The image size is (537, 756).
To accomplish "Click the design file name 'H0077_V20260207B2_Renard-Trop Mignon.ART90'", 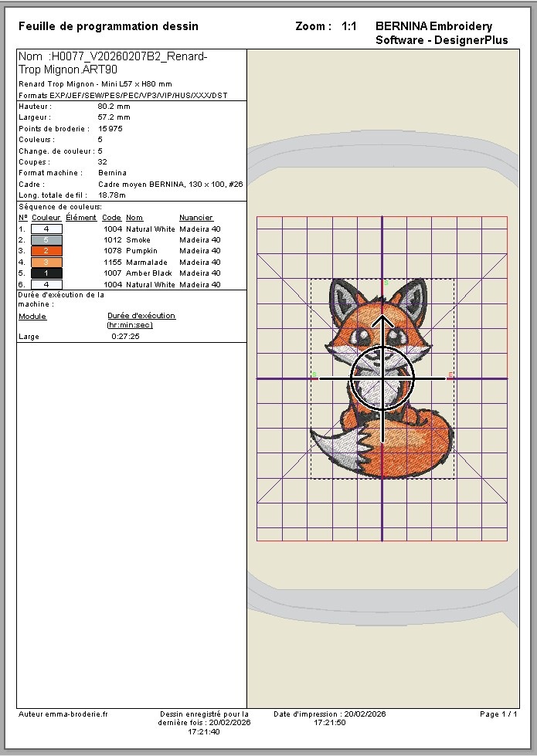I will (x=113, y=63).
